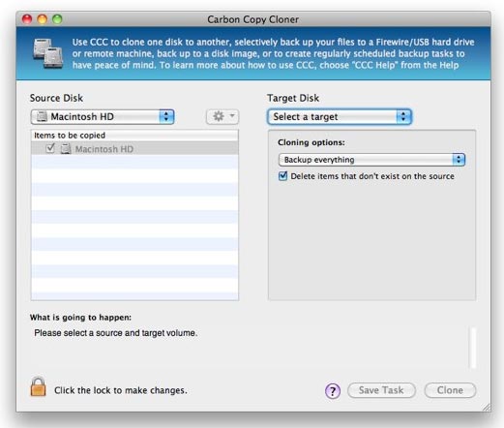
Task: Open the Source Disk Macintosh HD dropdown
Action: click(103, 117)
